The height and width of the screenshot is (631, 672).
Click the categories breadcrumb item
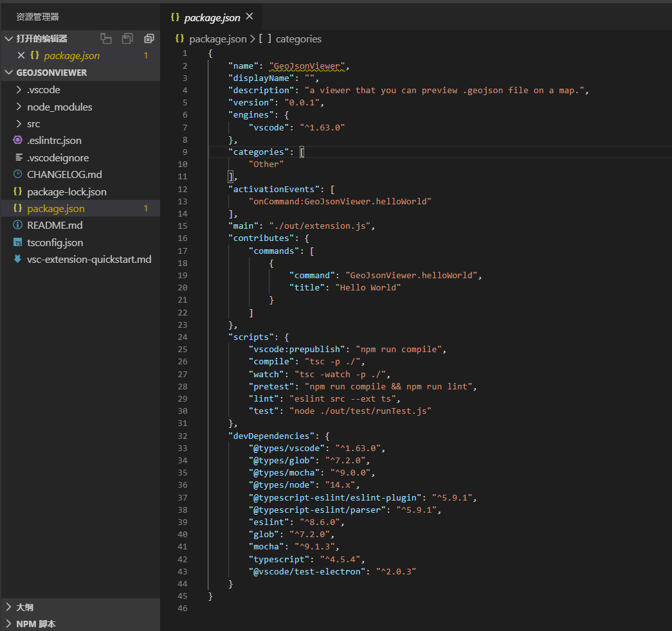pos(298,39)
